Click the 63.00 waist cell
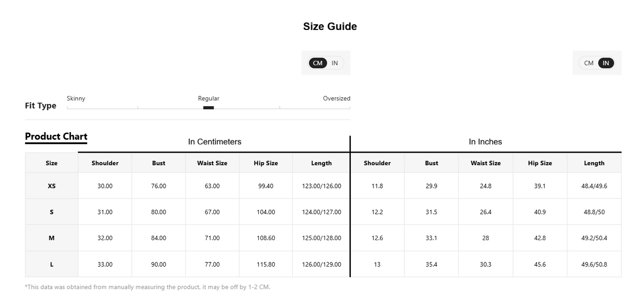Image resolution: width=644 pixels, height=308 pixels. click(x=212, y=186)
